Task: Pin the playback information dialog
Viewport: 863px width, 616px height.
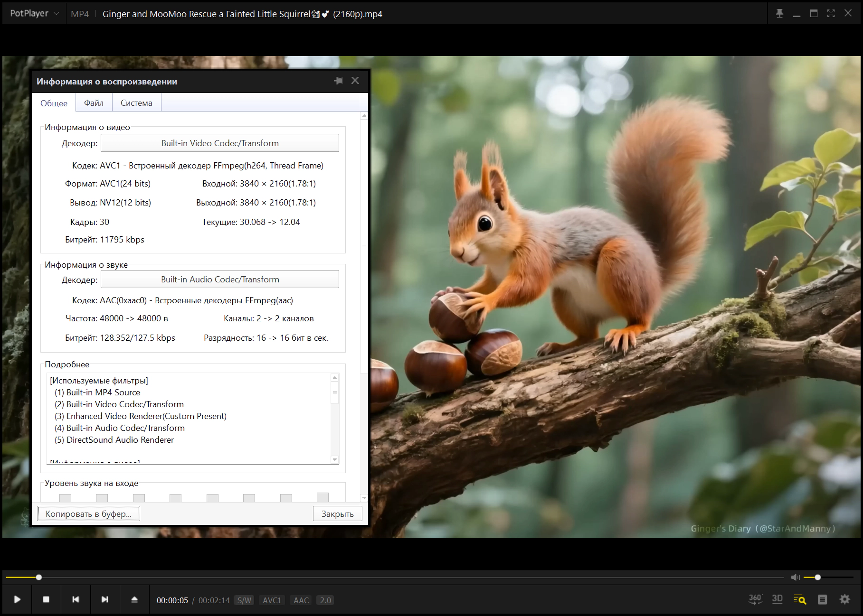Action: pyautogui.click(x=338, y=81)
